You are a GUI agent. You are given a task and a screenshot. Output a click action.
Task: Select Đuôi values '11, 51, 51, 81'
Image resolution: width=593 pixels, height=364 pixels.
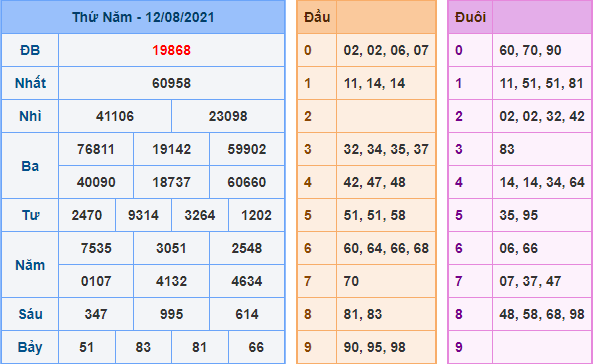(542, 83)
